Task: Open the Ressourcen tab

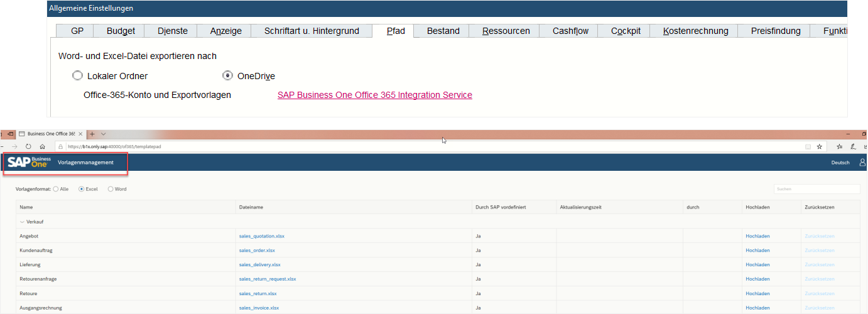Action: (506, 31)
